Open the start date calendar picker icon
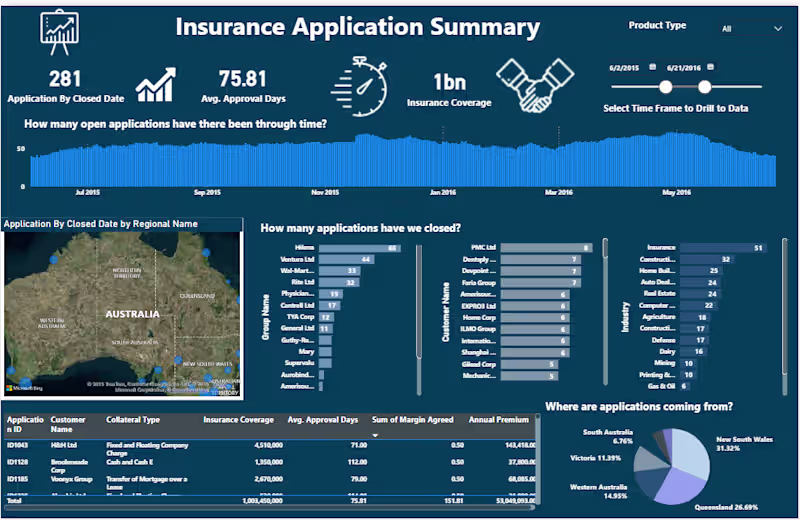 652,67
